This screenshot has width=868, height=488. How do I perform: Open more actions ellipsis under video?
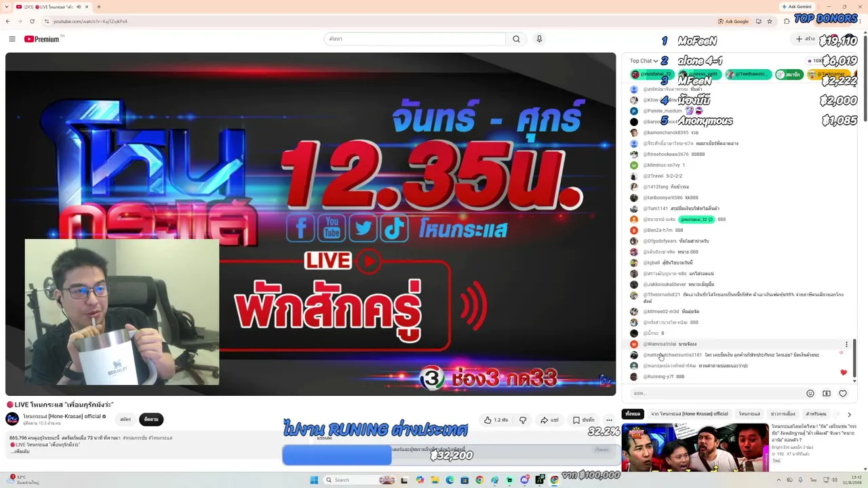pyautogui.click(x=609, y=420)
